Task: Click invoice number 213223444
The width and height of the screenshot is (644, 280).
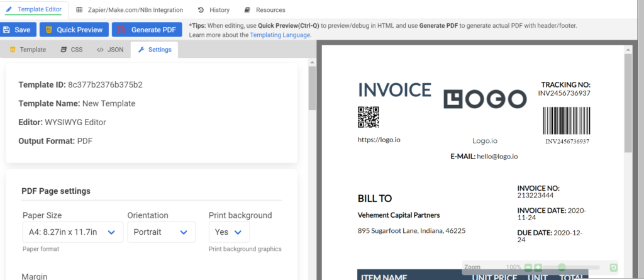Action: tap(536, 195)
